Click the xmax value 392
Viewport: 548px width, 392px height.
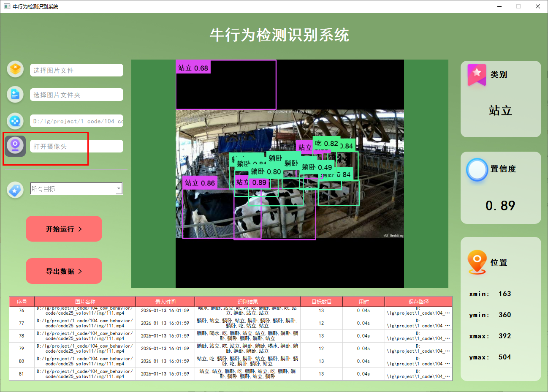tap(505, 336)
